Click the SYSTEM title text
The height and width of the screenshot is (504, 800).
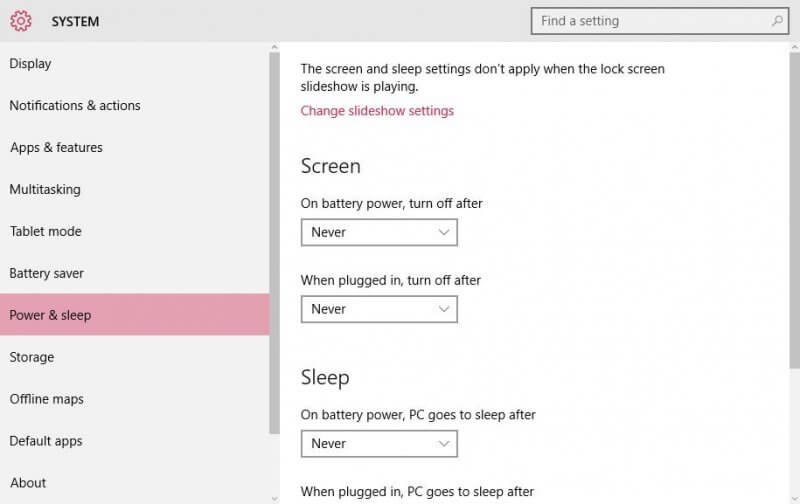pyautogui.click(x=75, y=21)
